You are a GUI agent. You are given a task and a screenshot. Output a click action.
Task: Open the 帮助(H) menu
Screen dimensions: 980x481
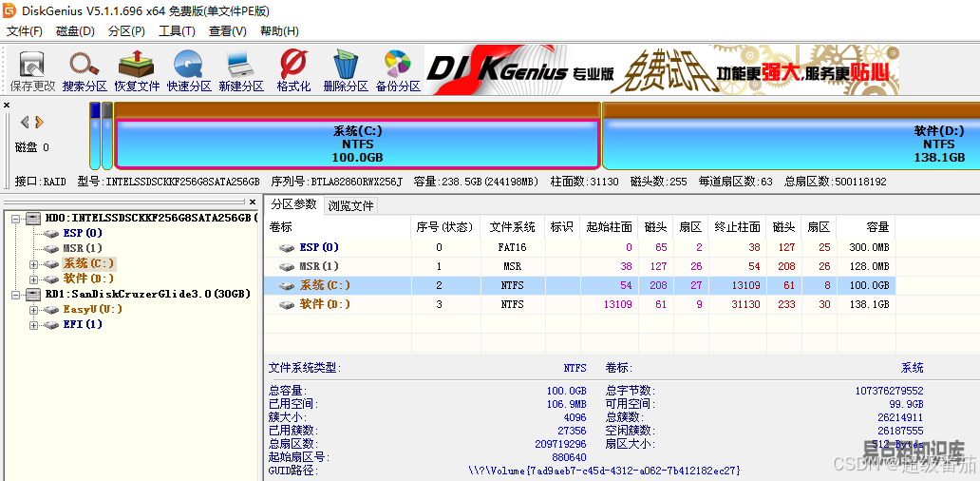tap(279, 31)
